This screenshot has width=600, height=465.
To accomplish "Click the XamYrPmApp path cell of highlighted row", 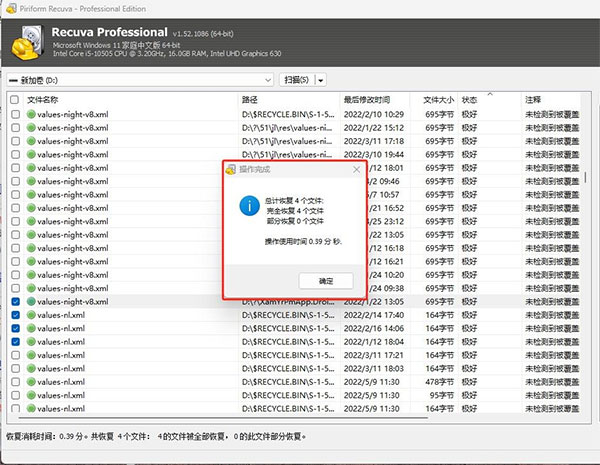I will (x=288, y=302).
